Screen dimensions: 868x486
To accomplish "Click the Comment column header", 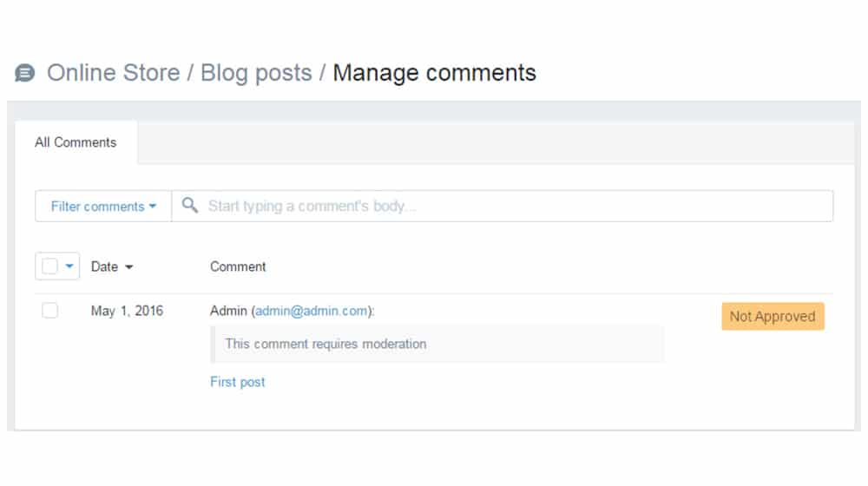I will click(x=238, y=266).
